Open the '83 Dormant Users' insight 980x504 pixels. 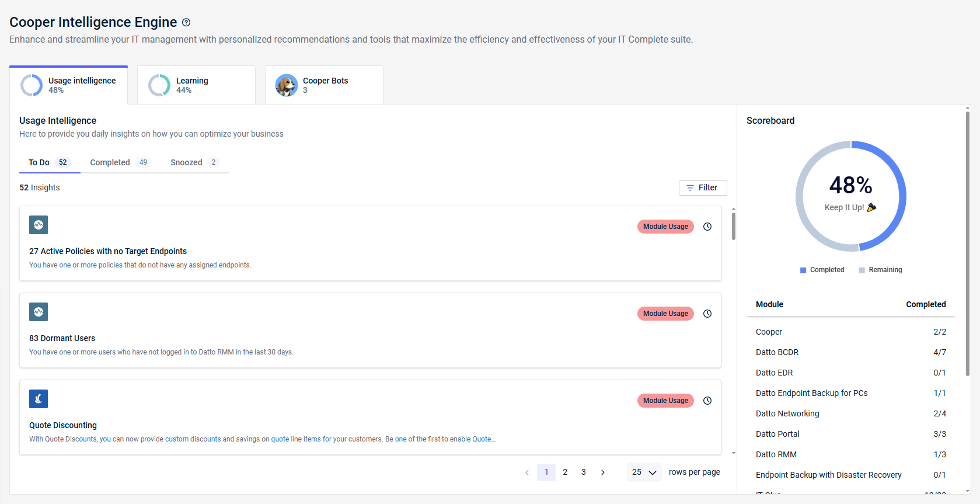62,338
